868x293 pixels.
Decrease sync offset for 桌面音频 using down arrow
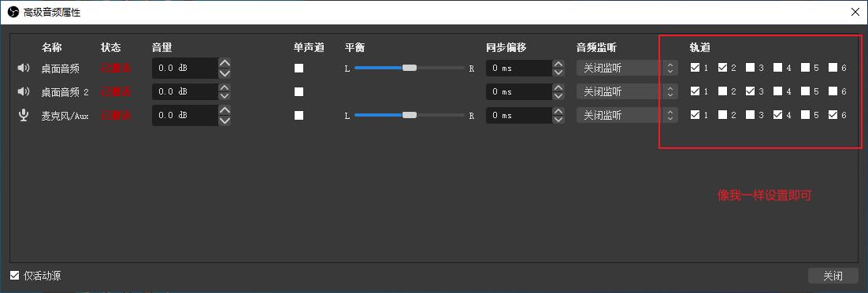[x=558, y=72]
